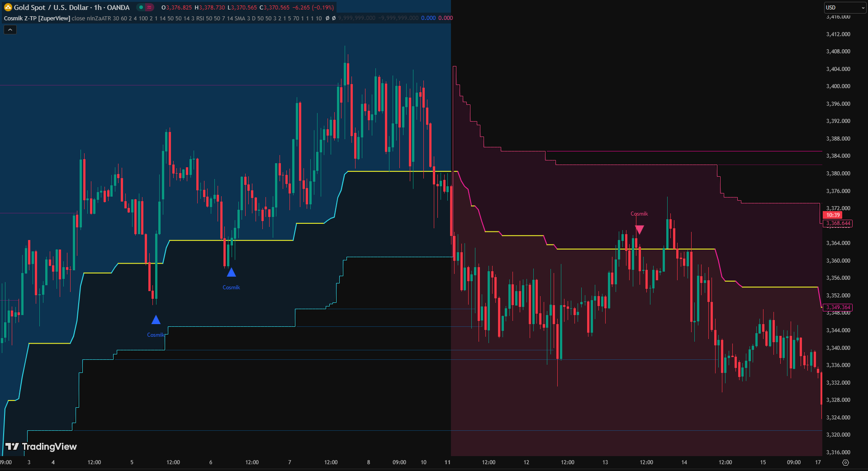Screen dimensions: 868x471
Task: Click the green market status dot
Action: 141,7
